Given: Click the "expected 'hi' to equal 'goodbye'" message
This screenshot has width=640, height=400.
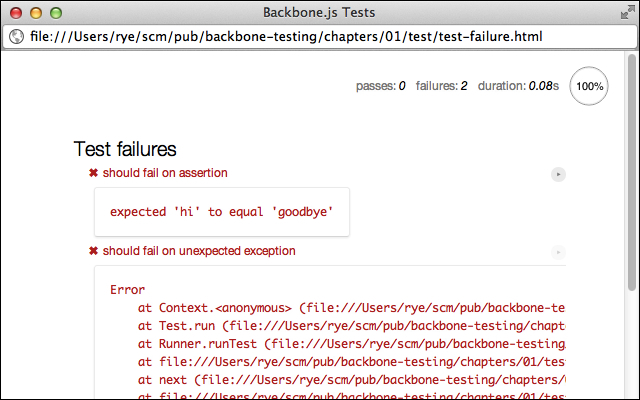Looking at the screenshot, I should [x=222, y=212].
